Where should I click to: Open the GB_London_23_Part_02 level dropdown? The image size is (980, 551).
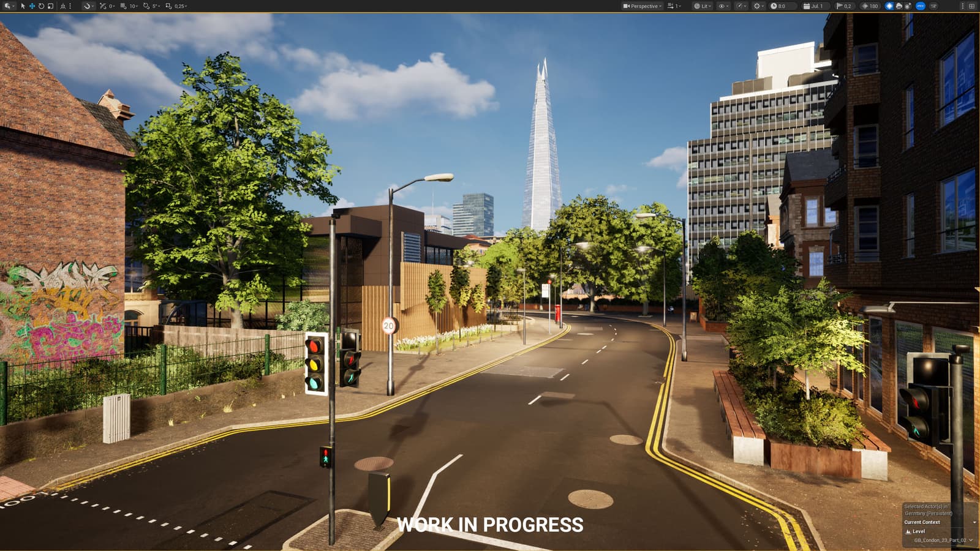tap(943, 540)
